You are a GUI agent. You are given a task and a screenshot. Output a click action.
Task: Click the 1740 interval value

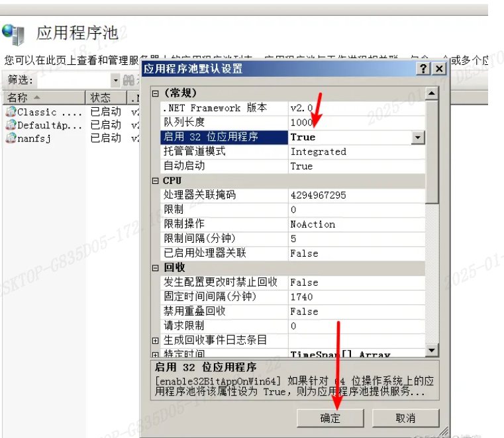click(301, 297)
